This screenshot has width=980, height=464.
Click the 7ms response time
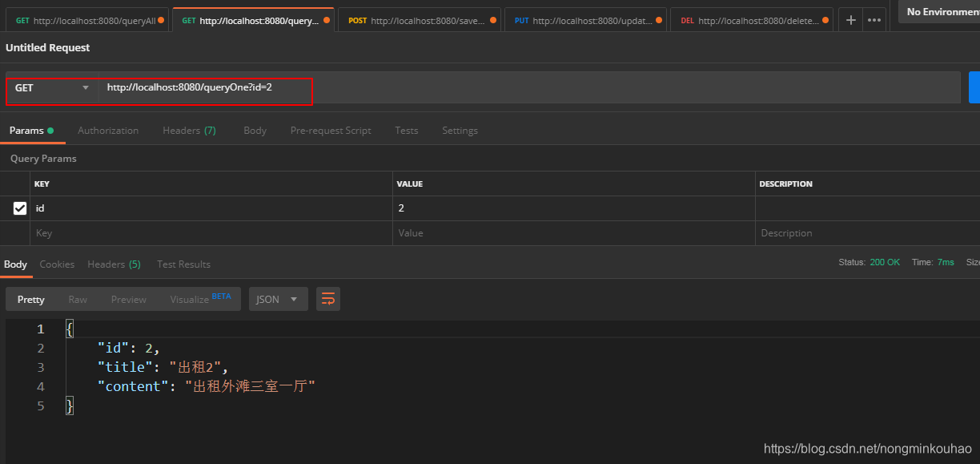[x=946, y=262]
